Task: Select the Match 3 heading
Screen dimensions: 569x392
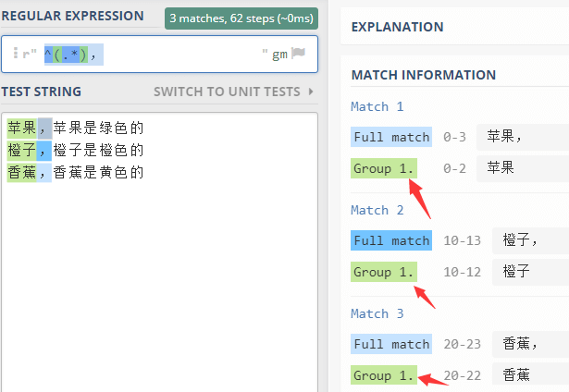Action: [377, 313]
